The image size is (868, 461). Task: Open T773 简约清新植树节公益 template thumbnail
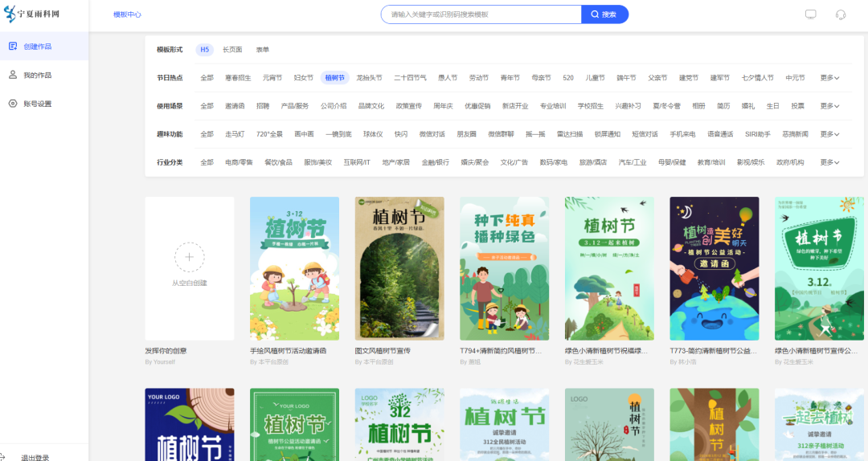pos(714,268)
